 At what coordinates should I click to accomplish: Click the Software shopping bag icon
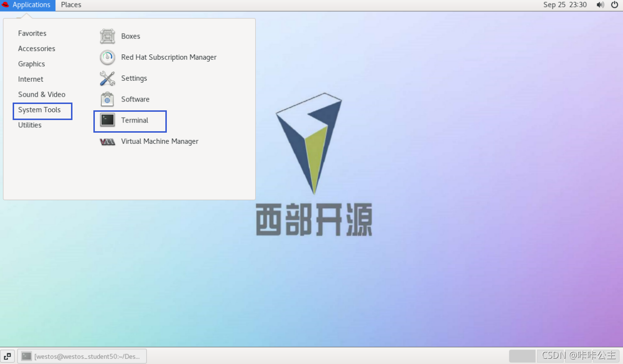107,99
